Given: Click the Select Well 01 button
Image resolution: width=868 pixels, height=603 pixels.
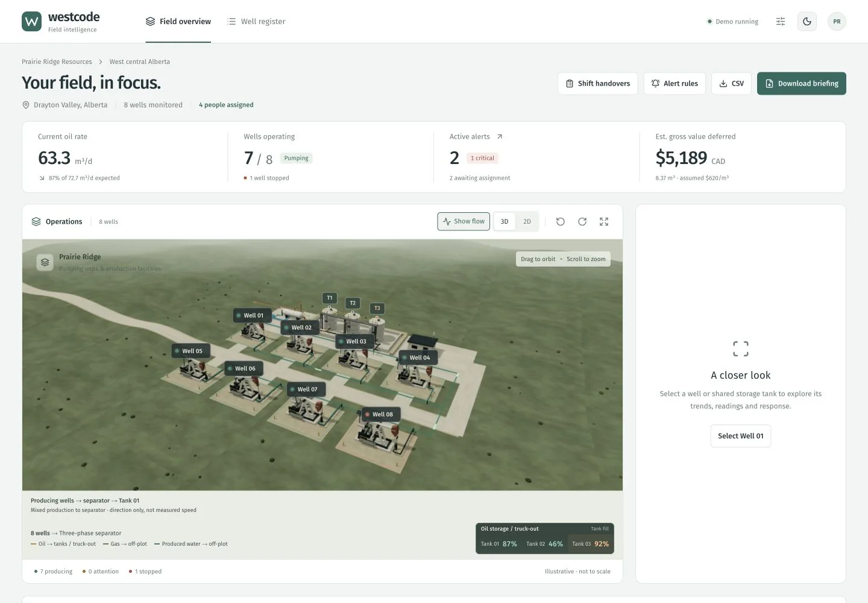Looking at the screenshot, I should pyautogui.click(x=741, y=436).
